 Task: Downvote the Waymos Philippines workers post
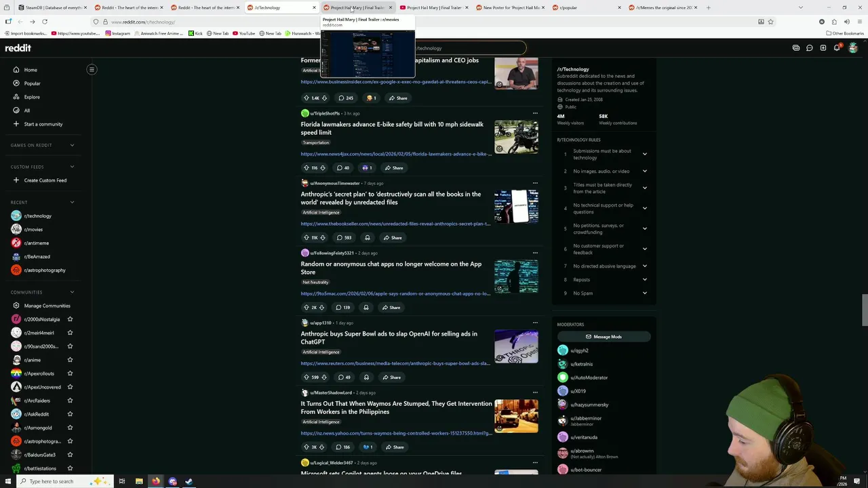click(322, 447)
